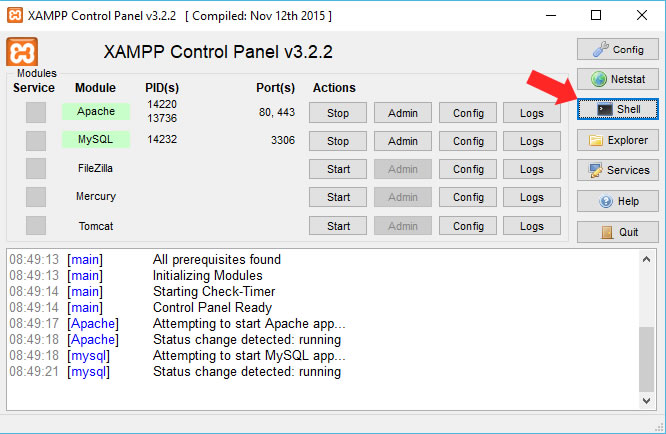Click the log scrollbar down arrow

646,400
